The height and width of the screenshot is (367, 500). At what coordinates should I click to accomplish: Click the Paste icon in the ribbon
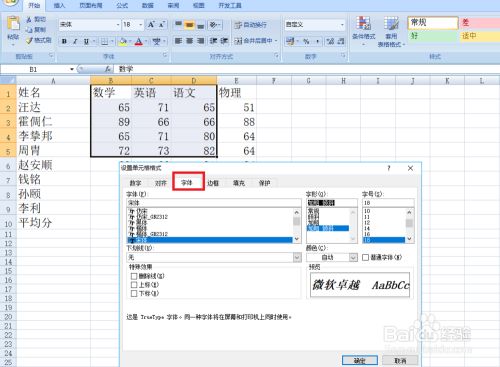click(x=13, y=24)
